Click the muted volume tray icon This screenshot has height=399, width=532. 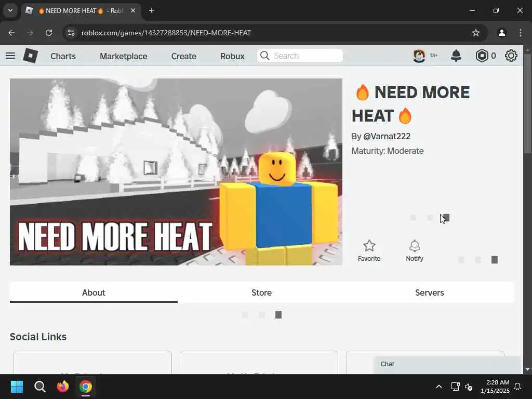[469, 387]
